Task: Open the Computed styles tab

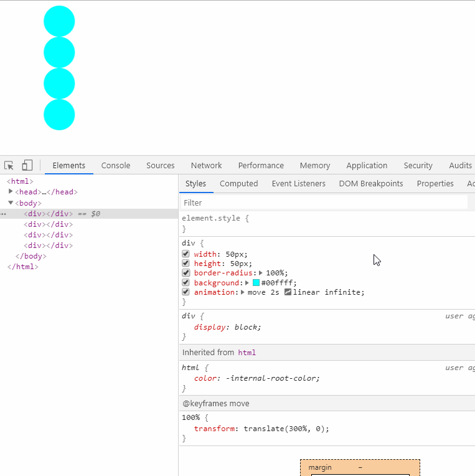Action: [238, 184]
